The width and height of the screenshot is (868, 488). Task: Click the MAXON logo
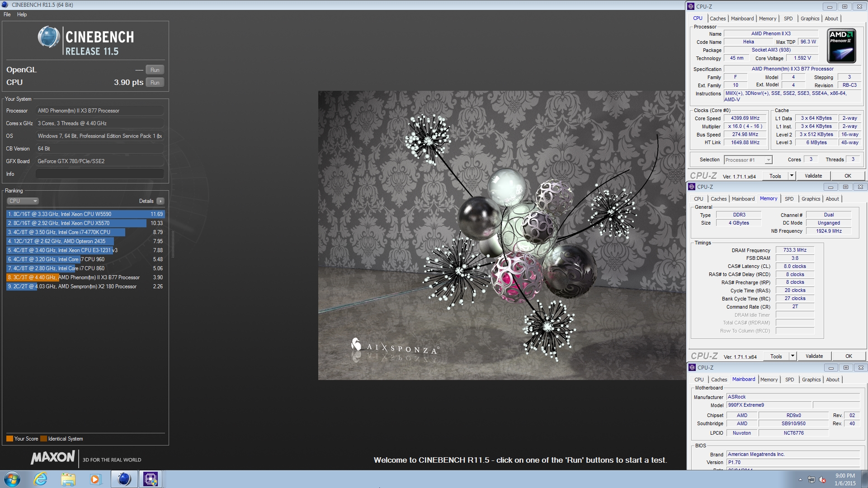tap(52, 458)
